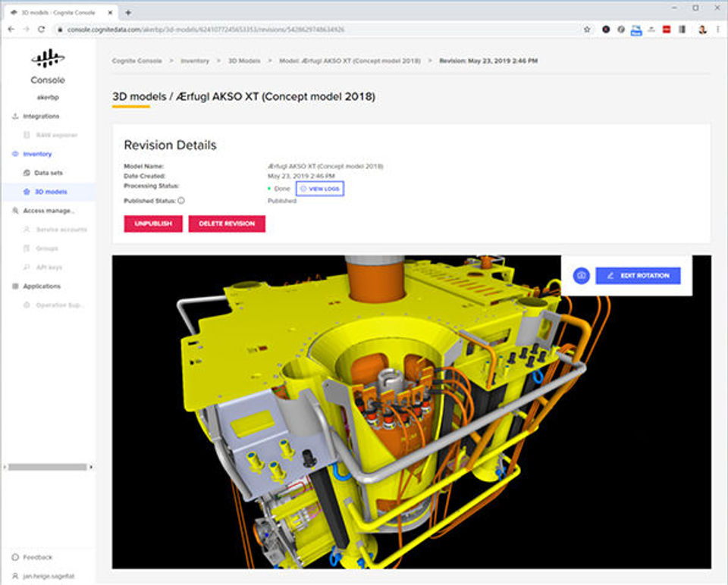Click the sidebar scrollbar right arrow
This screenshot has width=728, height=585.
click(91, 467)
